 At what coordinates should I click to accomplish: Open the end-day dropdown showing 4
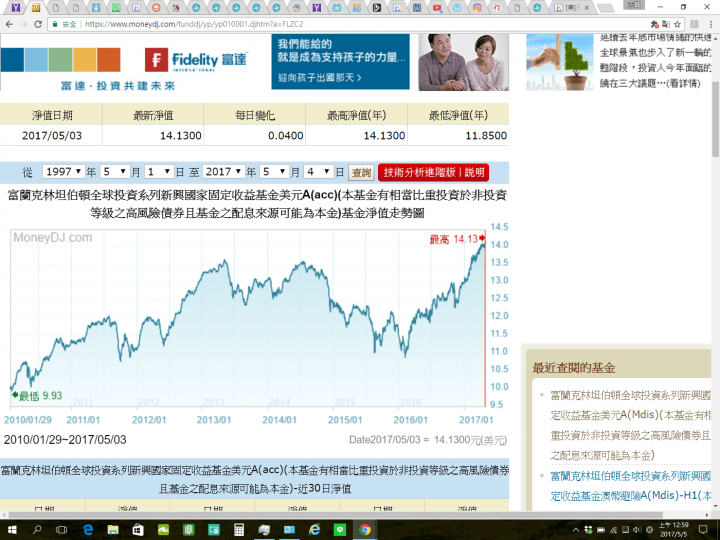click(x=318, y=172)
